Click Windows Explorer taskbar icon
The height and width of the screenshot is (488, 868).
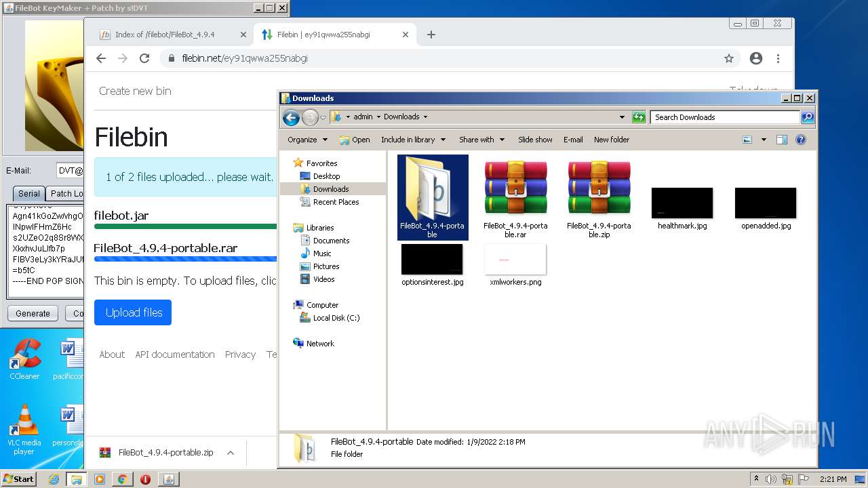tap(77, 479)
